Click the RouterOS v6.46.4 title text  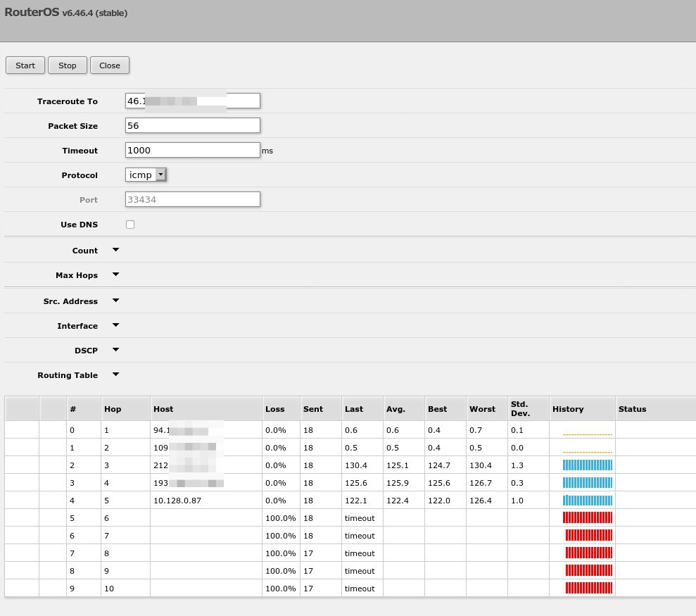tap(65, 13)
